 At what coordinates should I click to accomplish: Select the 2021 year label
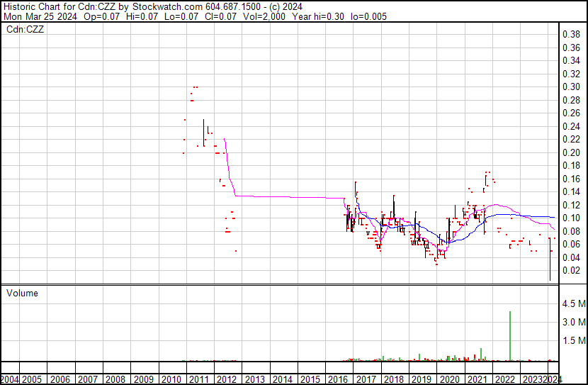(x=477, y=379)
